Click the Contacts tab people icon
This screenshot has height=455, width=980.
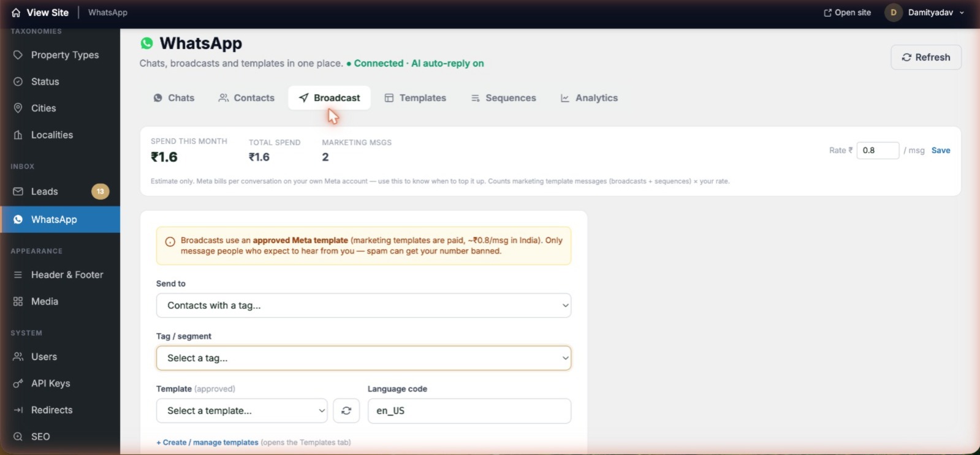coord(224,98)
